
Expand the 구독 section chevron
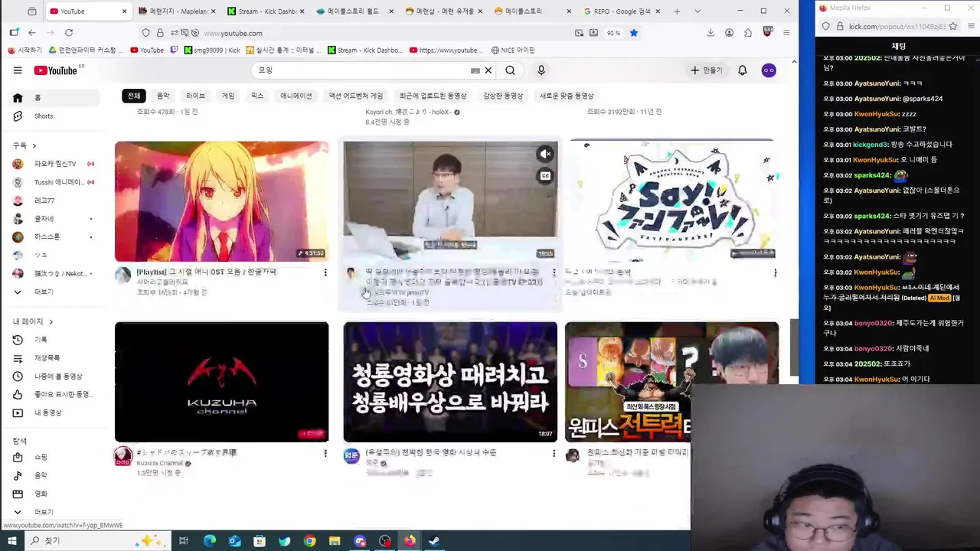tap(34, 145)
